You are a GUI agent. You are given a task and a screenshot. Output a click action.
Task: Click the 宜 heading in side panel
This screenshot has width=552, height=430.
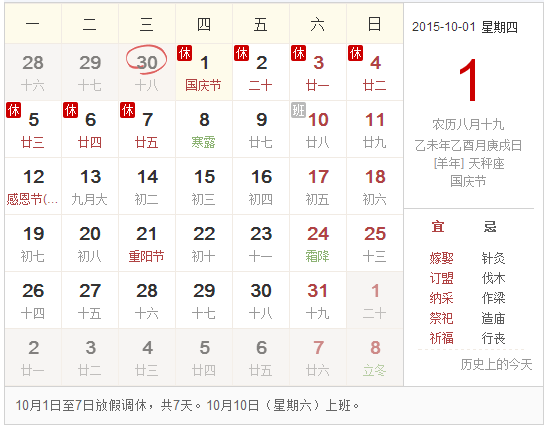(x=438, y=227)
